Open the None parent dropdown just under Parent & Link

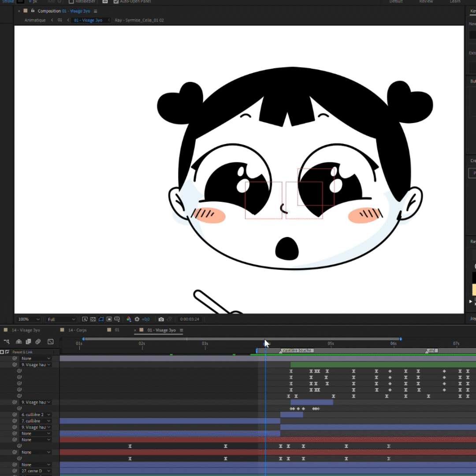click(36, 358)
